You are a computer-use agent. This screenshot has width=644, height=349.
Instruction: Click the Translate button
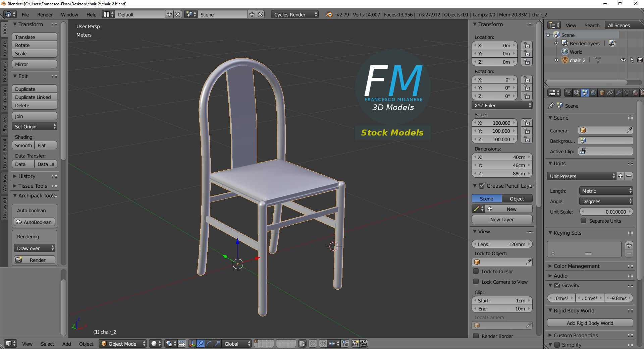tap(35, 37)
